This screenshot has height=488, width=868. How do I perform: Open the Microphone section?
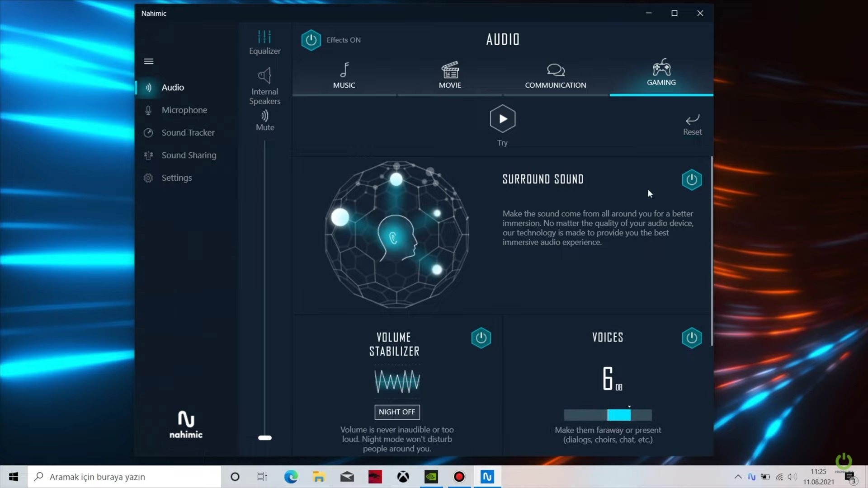184,110
